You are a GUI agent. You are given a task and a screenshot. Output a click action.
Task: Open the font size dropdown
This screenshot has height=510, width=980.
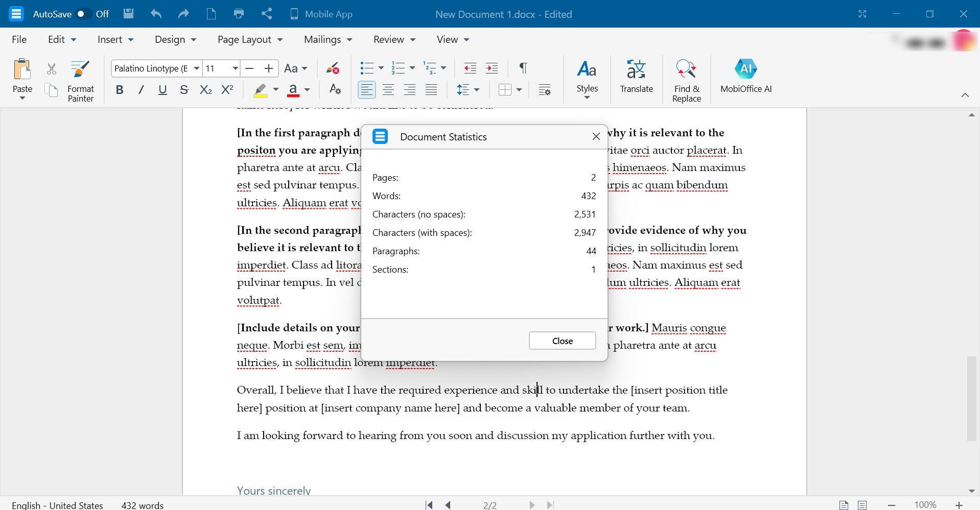[x=235, y=68]
